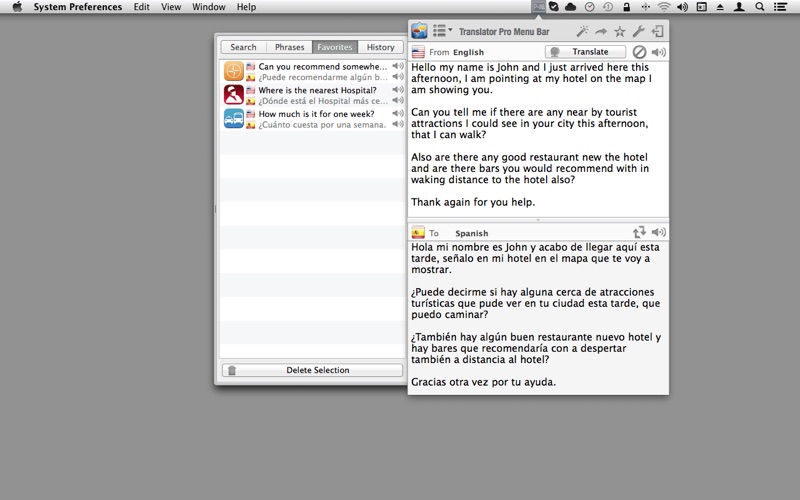Open the Window menu
Screen dimensions: 800x500
pos(209,7)
